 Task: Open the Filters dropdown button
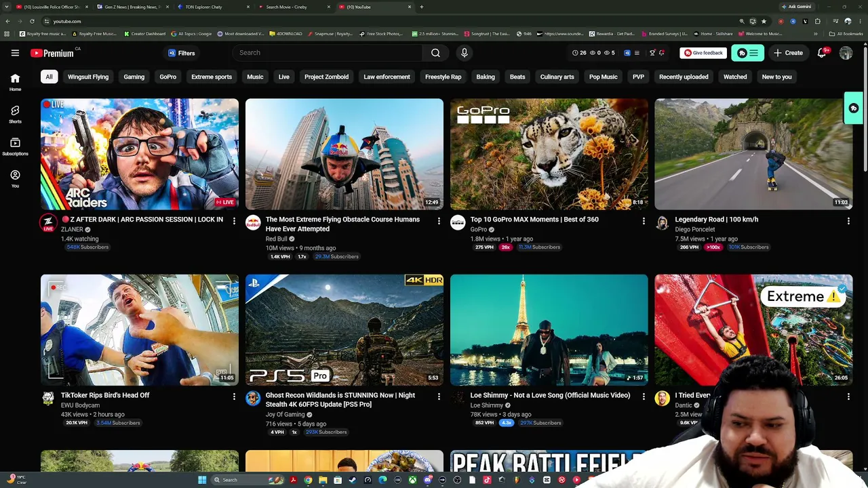pos(182,53)
